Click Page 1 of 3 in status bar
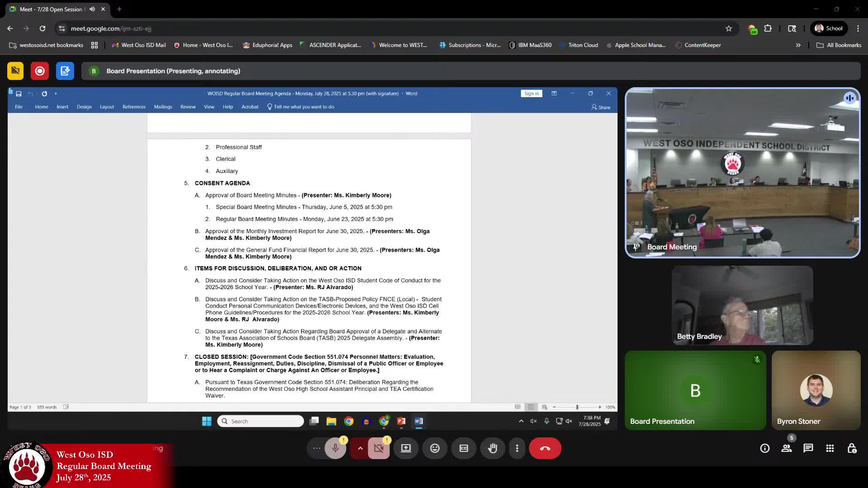Screen dimensions: 868x488 (20, 407)
